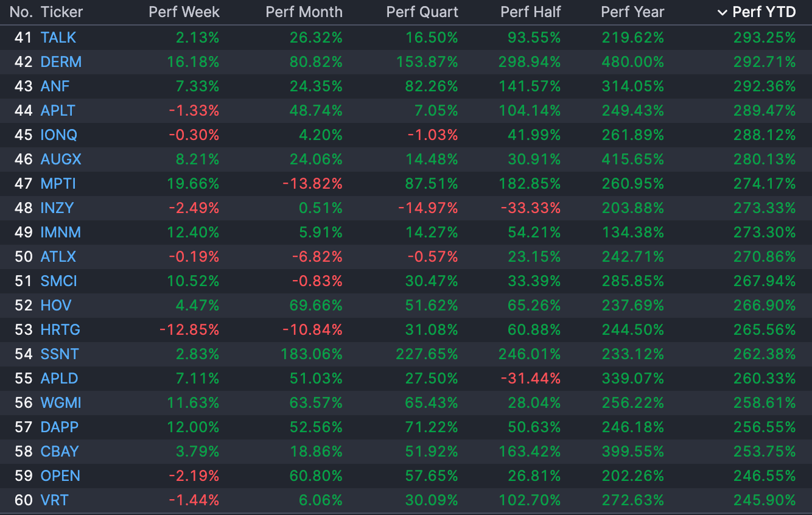Viewport: 812px width, 515px height.
Task: Open the DAPP ticker link
Action: (x=60, y=427)
